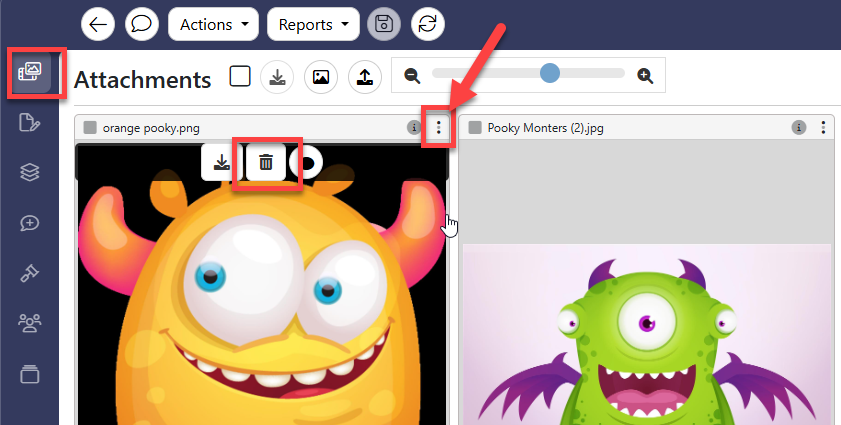Click the zoom out magnifier icon
The image size is (841, 425).
[412, 76]
